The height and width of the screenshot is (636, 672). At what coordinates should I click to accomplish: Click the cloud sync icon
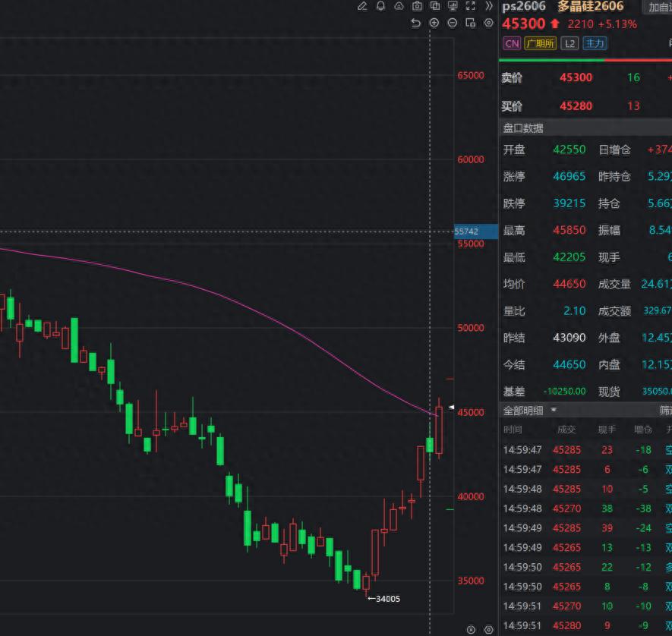(x=399, y=6)
